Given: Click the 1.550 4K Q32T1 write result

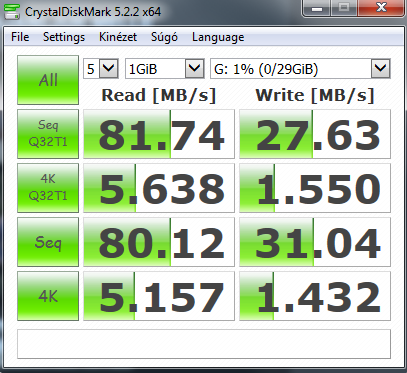Looking at the screenshot, I should click(x=315, y=188).
